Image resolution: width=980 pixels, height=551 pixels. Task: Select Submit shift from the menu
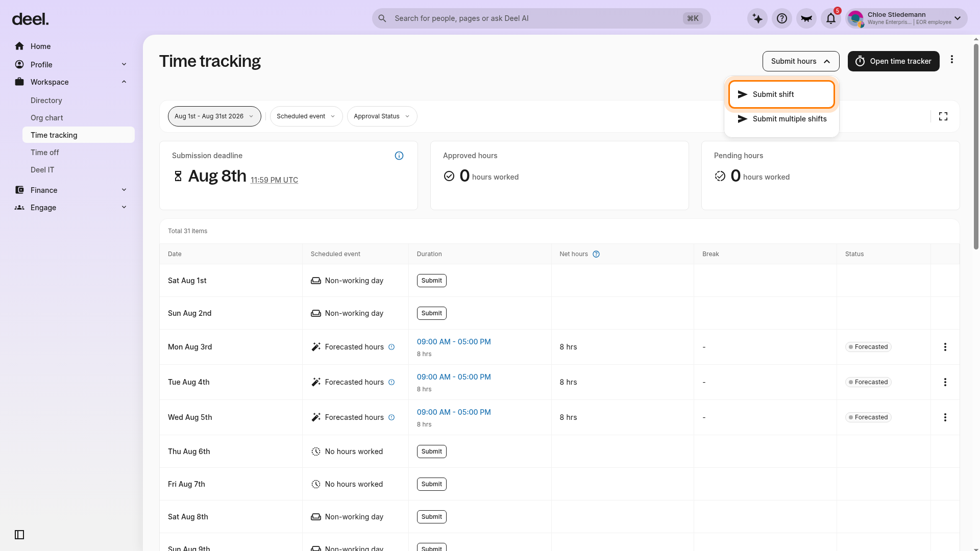click(781, 94)
